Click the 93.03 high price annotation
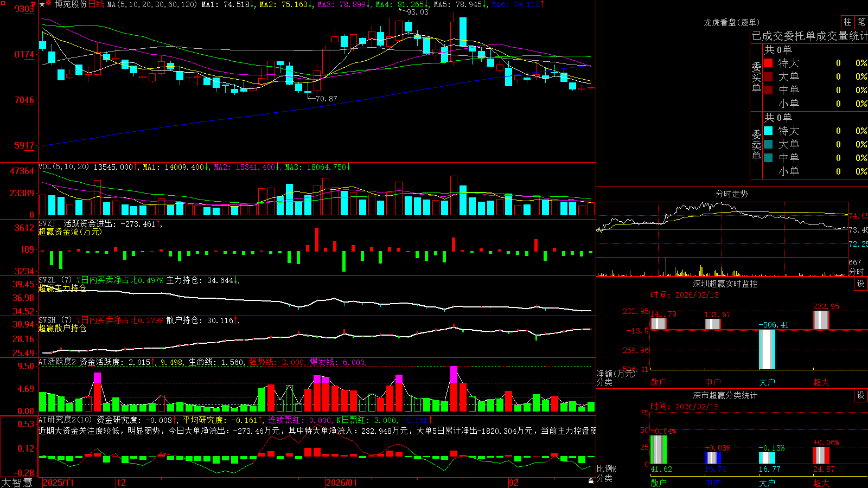The width and height of the screenshot is (868, 488). [418, 12]
